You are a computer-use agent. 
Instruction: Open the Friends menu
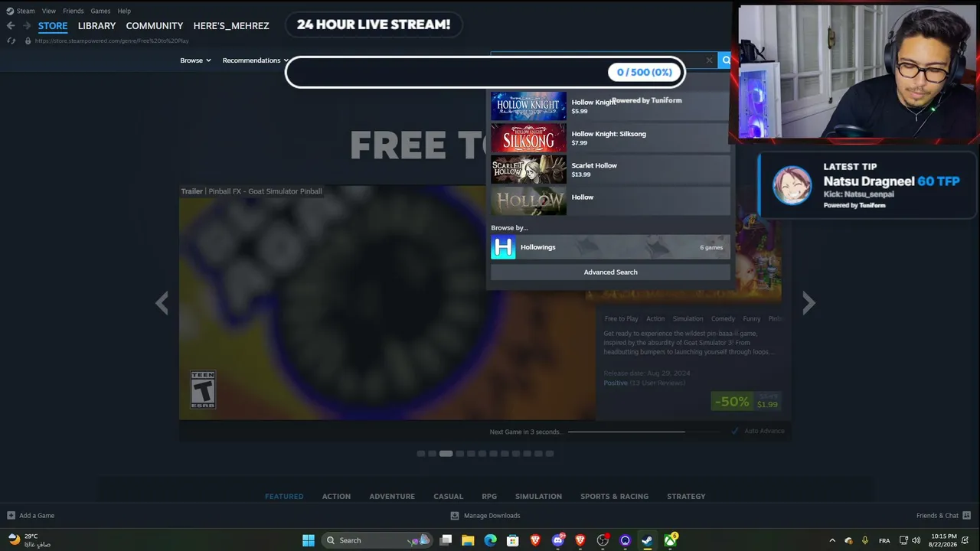tap(73, 11)
